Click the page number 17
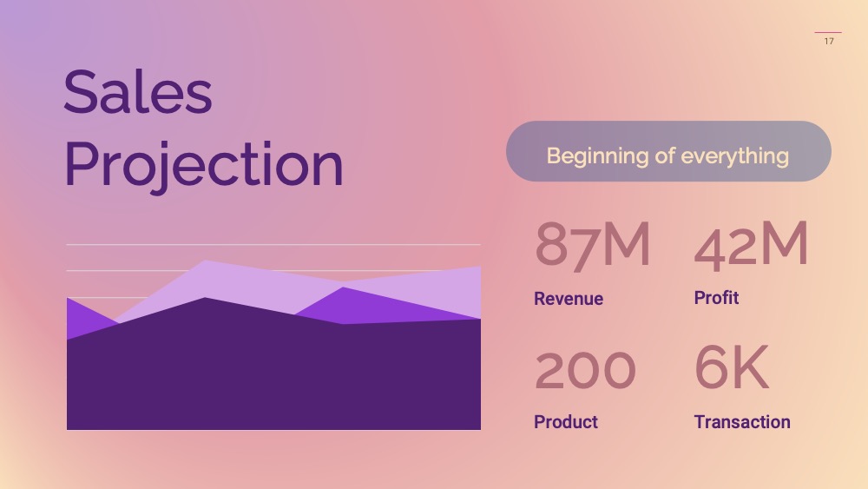Viewport: 868px width, 489px height. point(829,41)
